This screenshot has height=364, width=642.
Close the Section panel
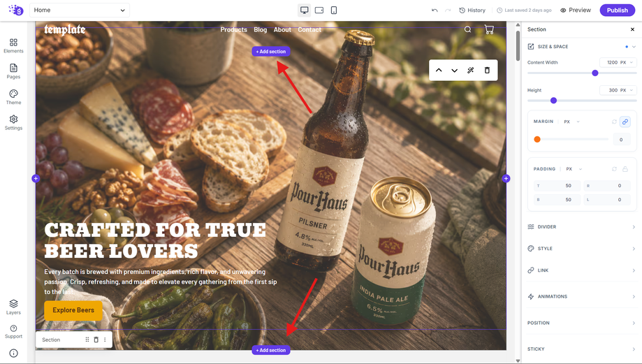click(632, 29)
